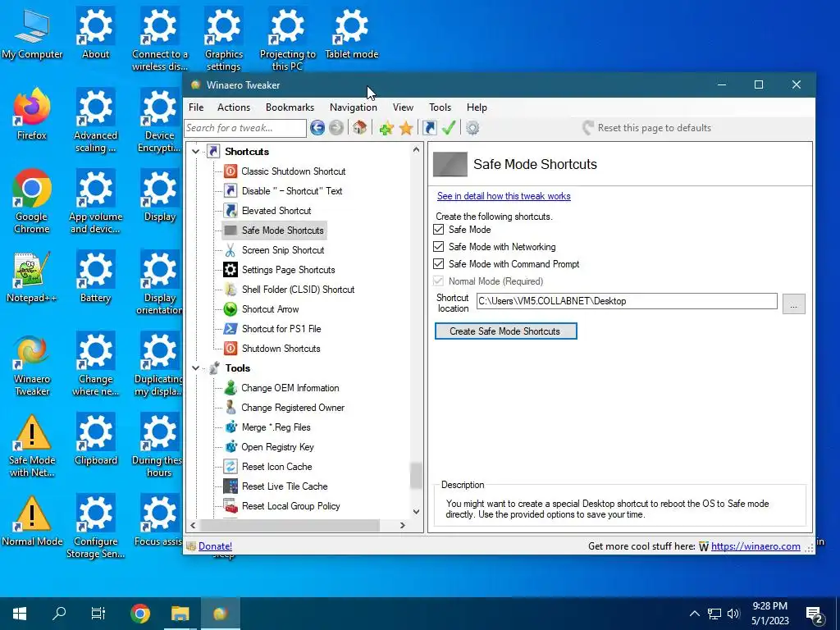This screenshot has height=630, width=840.
Task: Click the Donate! link
Action: pyautogui.click(x=215, y=546)
